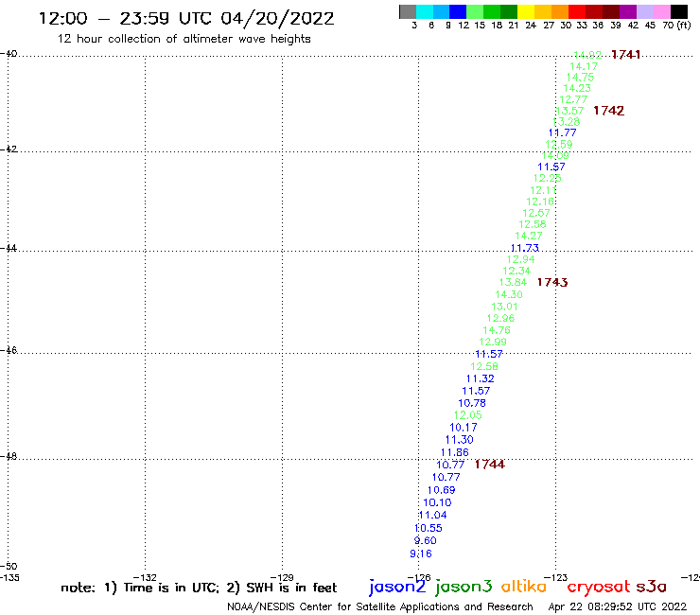Select the wave height value 14.23
This screenshot has width=700, height=615.
(x=577, y=88)
